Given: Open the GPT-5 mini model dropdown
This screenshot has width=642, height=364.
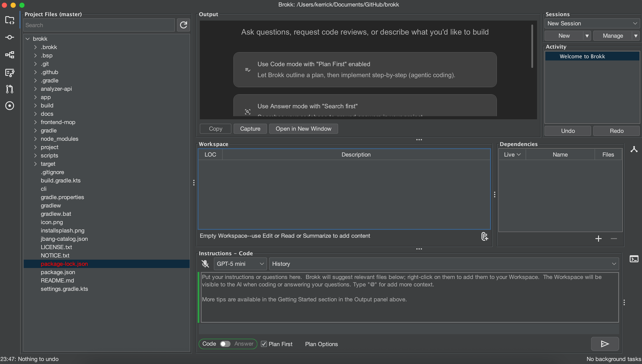Looking at the screenshot, I should click(240, 264).
